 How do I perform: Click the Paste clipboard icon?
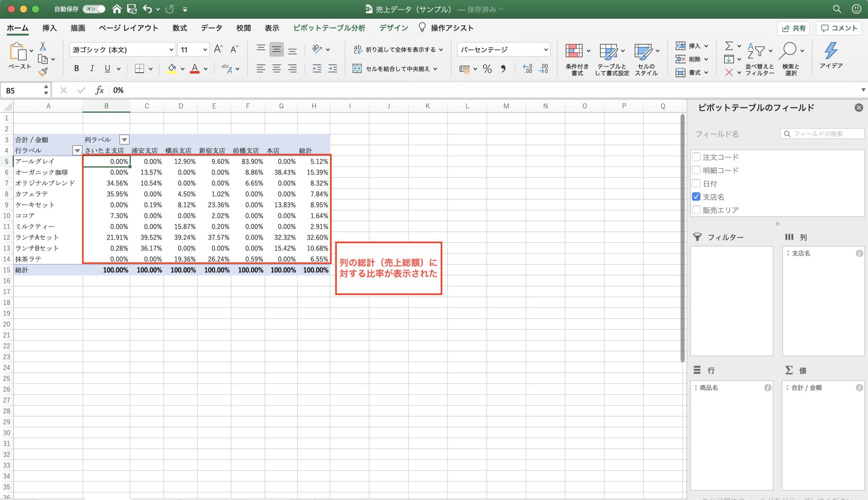[x=18, y=52]
